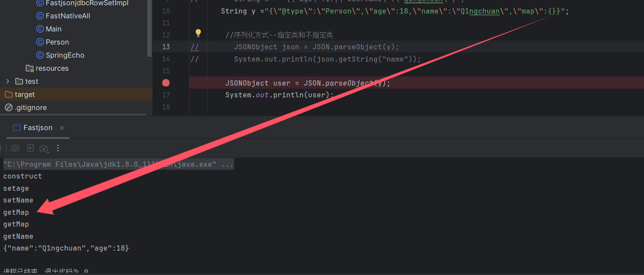Click the resources folder icon
This screenshot has width=644, height=275.
tap(30, 68)
